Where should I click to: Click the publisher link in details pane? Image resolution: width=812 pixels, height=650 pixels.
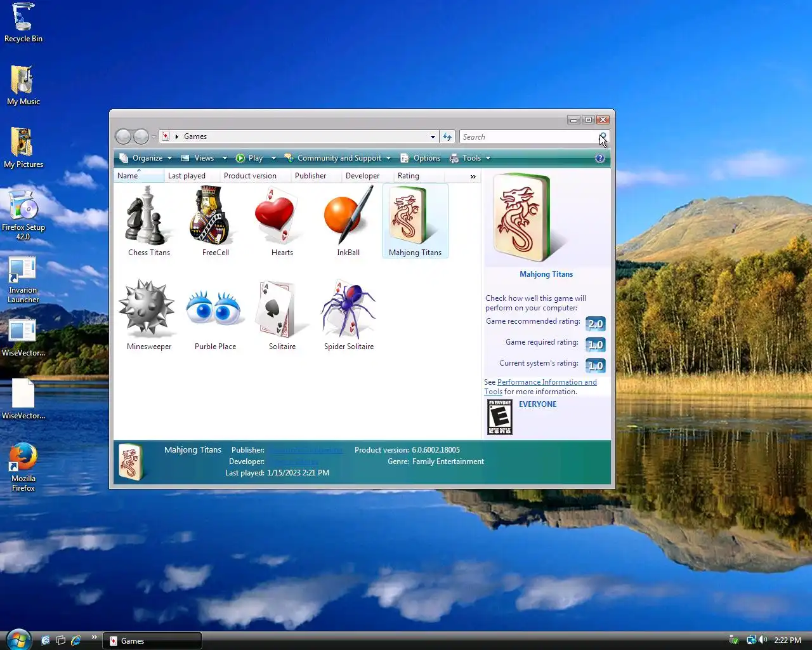(305, 450)
